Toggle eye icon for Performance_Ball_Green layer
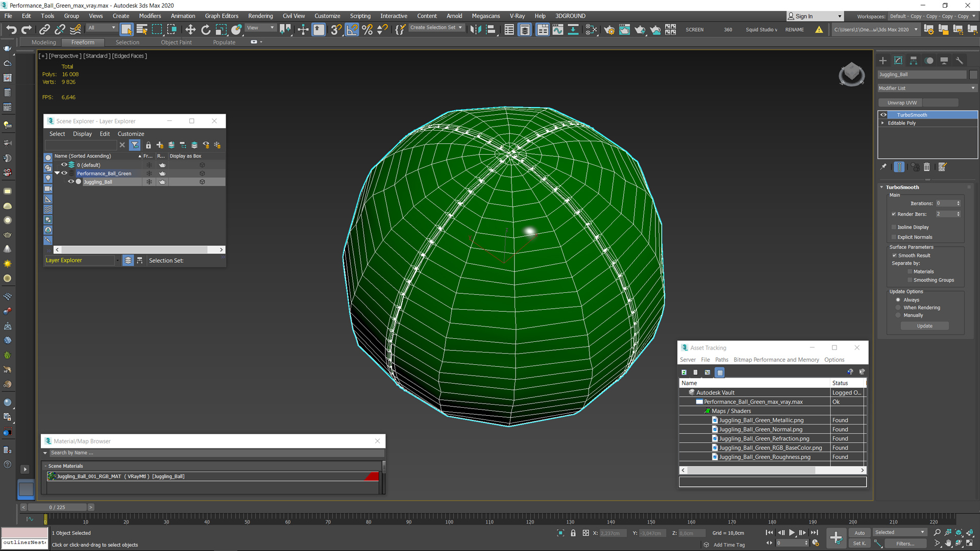 tap(64, 173)
